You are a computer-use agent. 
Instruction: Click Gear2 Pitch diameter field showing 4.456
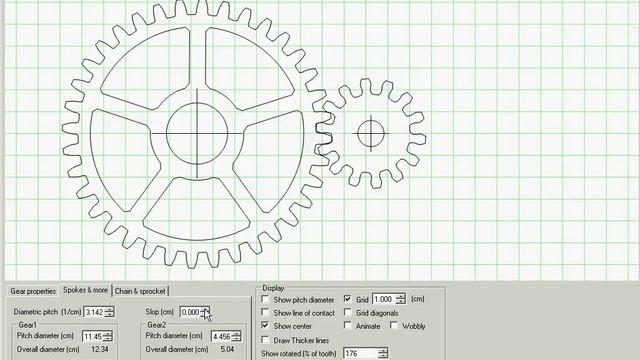coord(222,336)
